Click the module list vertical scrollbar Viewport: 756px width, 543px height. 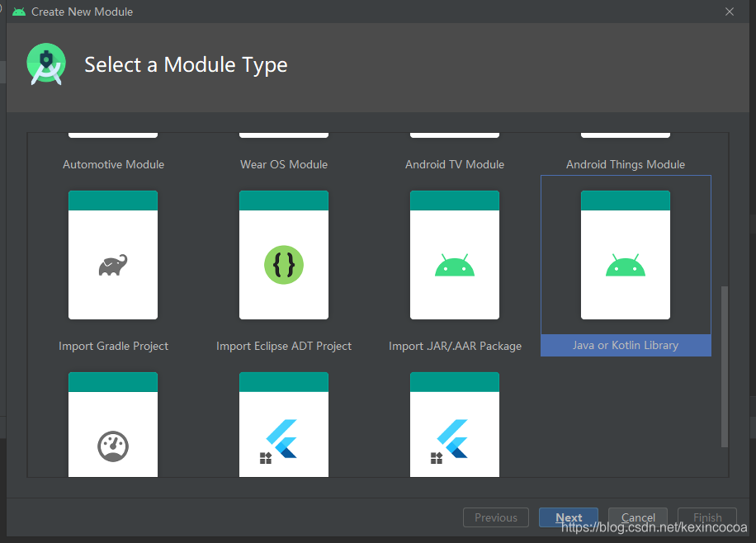click(x=724, y=366)
